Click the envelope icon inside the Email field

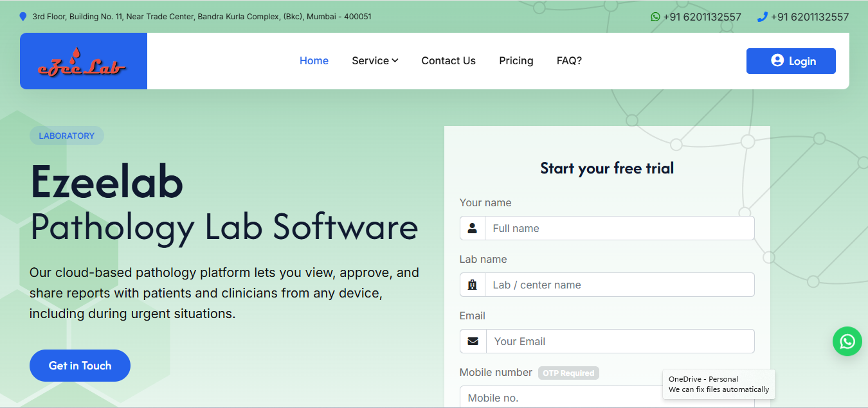point(472,341)
